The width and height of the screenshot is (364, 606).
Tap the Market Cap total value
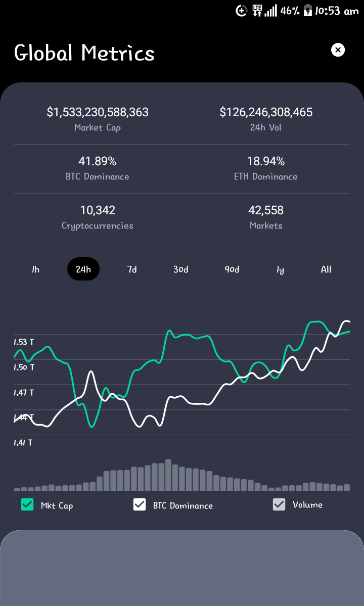click(x=98, y=112)
